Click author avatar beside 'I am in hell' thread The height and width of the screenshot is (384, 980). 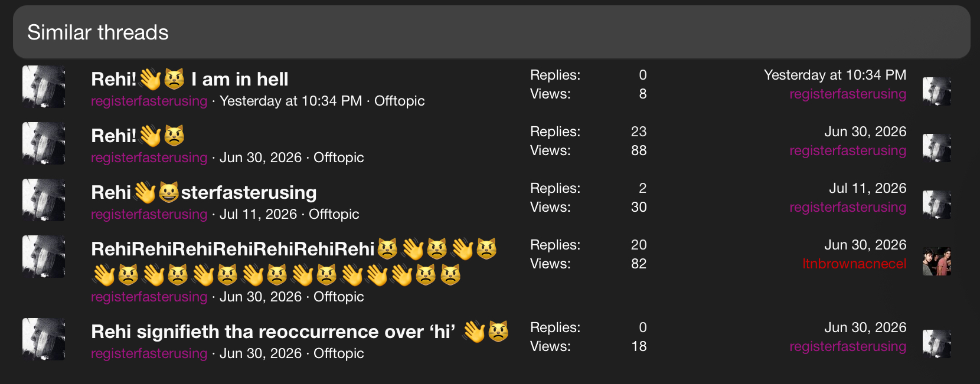pos(44,87)
